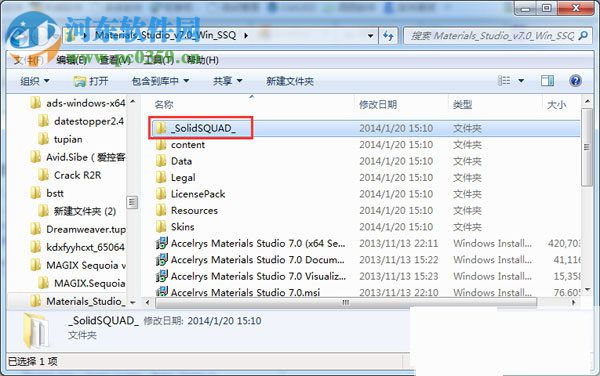Click the search magnifier icon
This screenshot has width=600, height=376.
(583, 36)
